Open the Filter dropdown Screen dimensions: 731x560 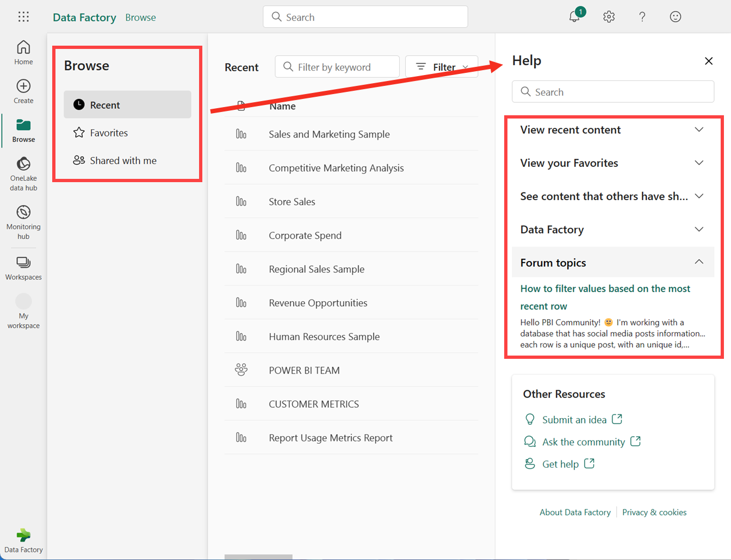click(x=442, y=67)
